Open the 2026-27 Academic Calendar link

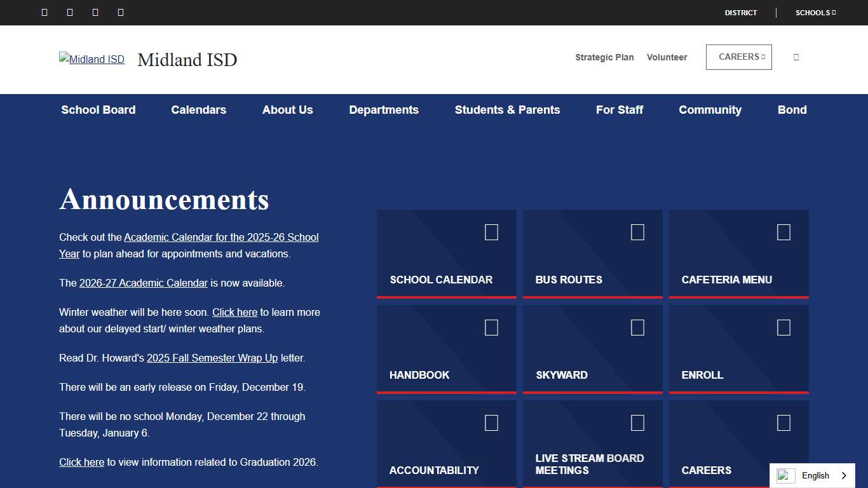(x=144, y=283)
